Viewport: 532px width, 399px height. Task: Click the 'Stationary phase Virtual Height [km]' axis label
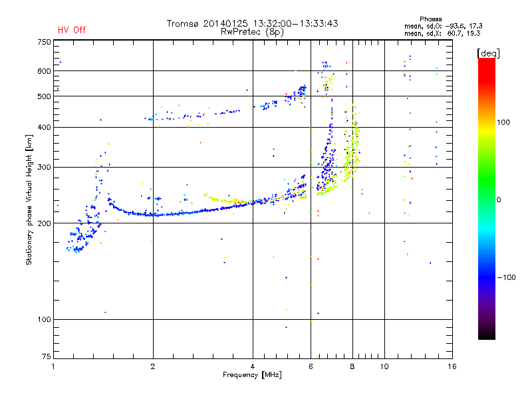(29, 199)
